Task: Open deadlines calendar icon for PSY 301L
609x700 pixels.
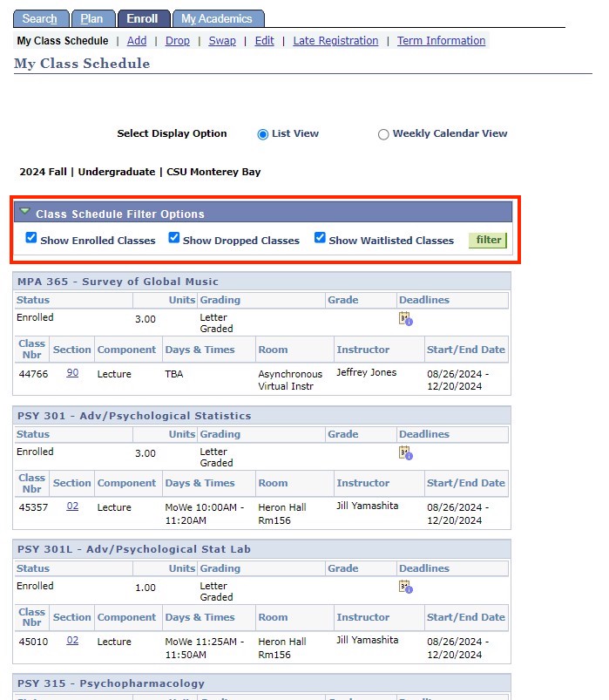Action: tap(405, 588)
